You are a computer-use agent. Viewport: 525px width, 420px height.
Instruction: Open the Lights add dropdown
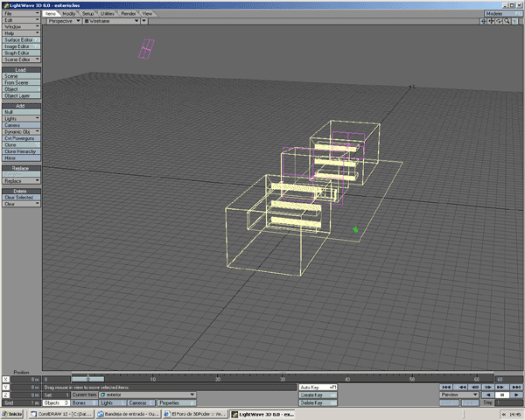tap(21, 119)
